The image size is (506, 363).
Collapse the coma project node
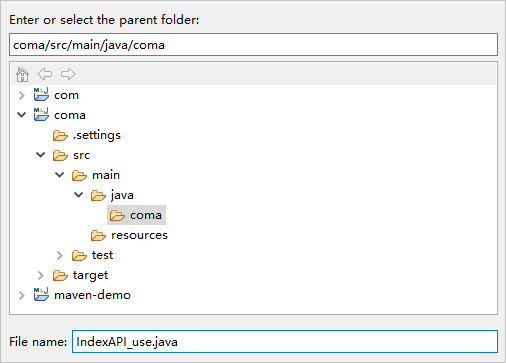22,115
